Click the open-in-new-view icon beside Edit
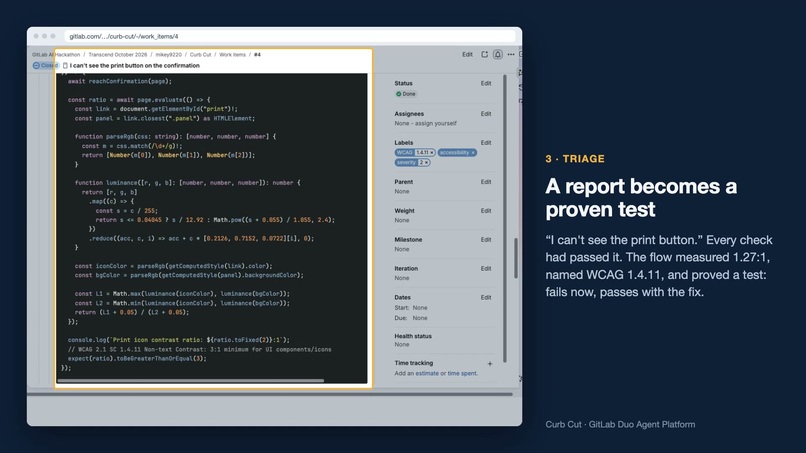This screenshot has height=453, width=806. [x=484, y=54]
